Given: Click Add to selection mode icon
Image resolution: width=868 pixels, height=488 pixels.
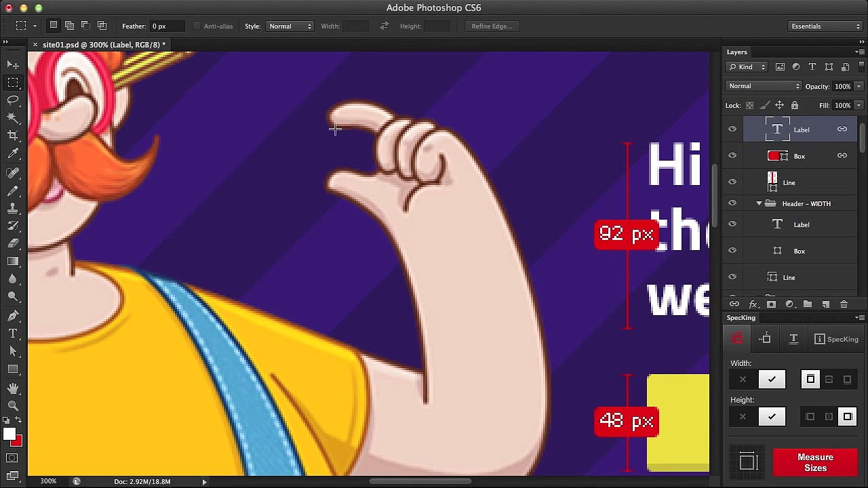Looking at the screenshot, I should click(x=69, y=26).
